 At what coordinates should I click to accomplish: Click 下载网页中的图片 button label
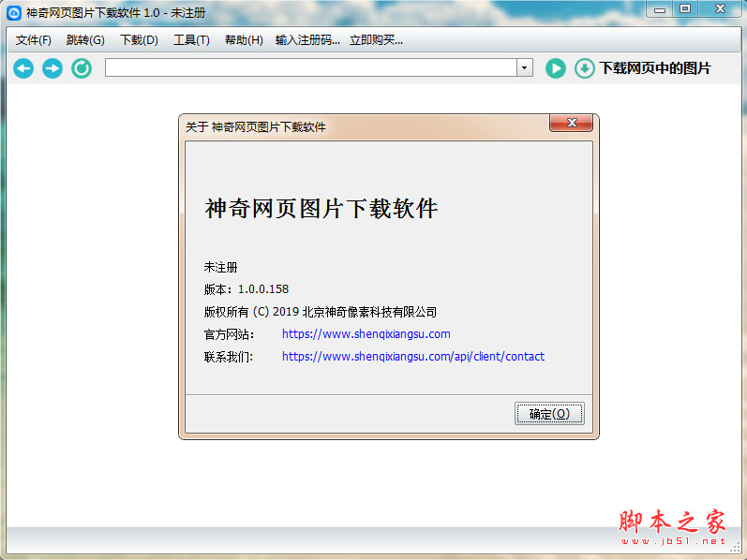point(654,68)
